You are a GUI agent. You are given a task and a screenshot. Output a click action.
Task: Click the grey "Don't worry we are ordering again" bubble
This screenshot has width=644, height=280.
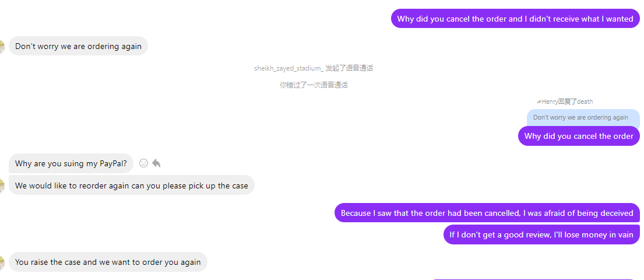[78, 46]
